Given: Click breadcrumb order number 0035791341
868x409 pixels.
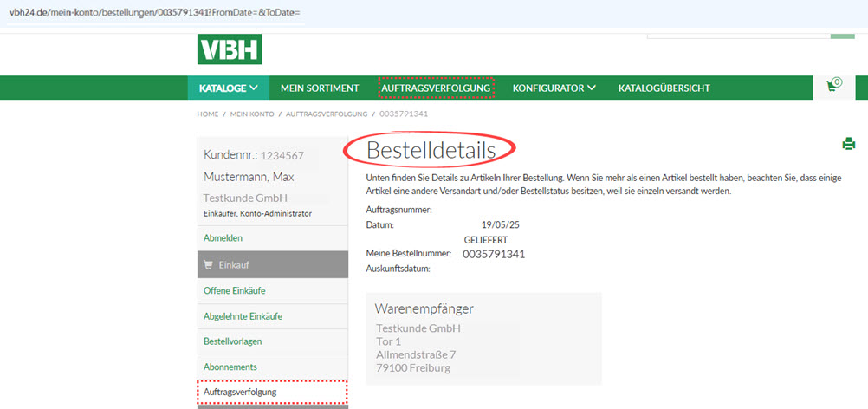Looking at the screenshot, I should (x=404, y=114).
